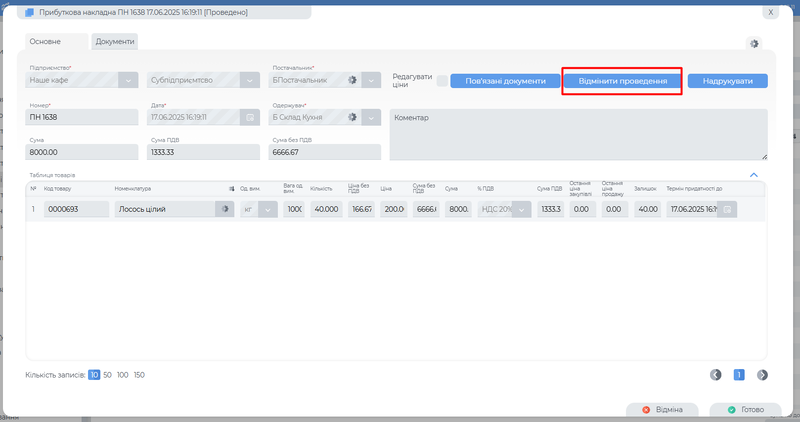This screenshot has height=422, width=800.
Task: Open calendar for Термін придатності date
Action: [x=728, y=209]
